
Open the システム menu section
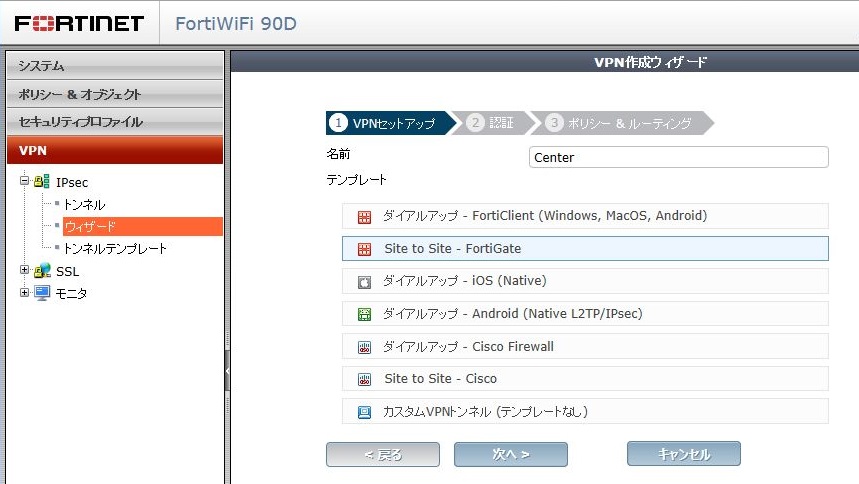(115, 66)
